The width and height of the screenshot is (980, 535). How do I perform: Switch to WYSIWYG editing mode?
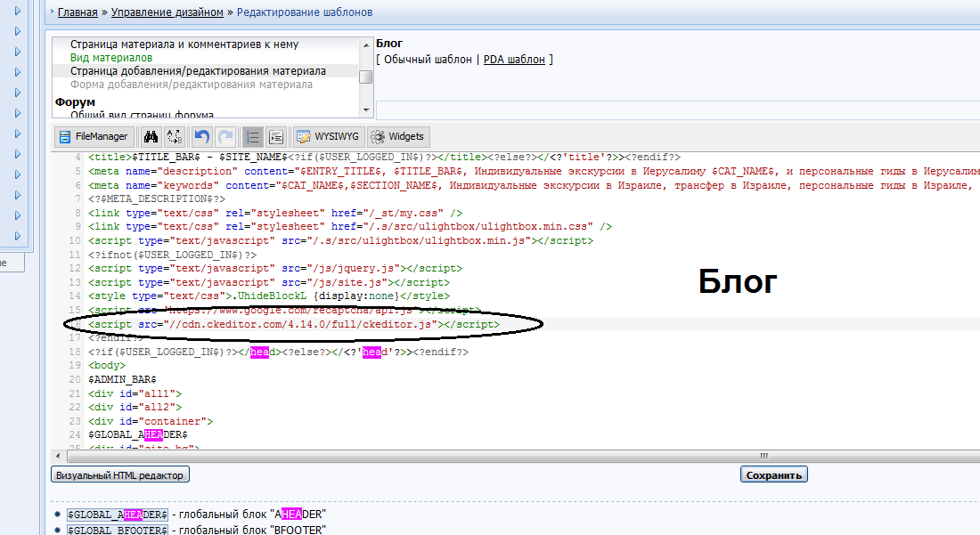(x=328, y=137)
